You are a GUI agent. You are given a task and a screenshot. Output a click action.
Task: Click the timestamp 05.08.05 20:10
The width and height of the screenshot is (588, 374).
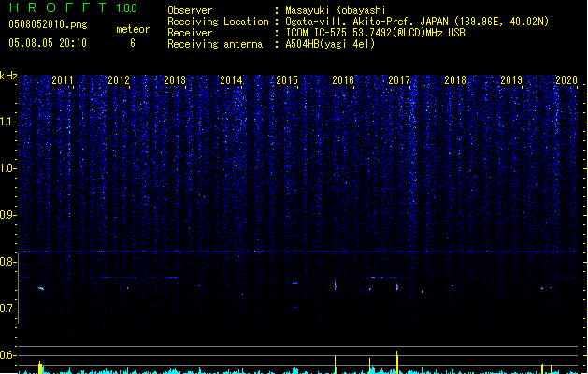[x=48, y=43]
